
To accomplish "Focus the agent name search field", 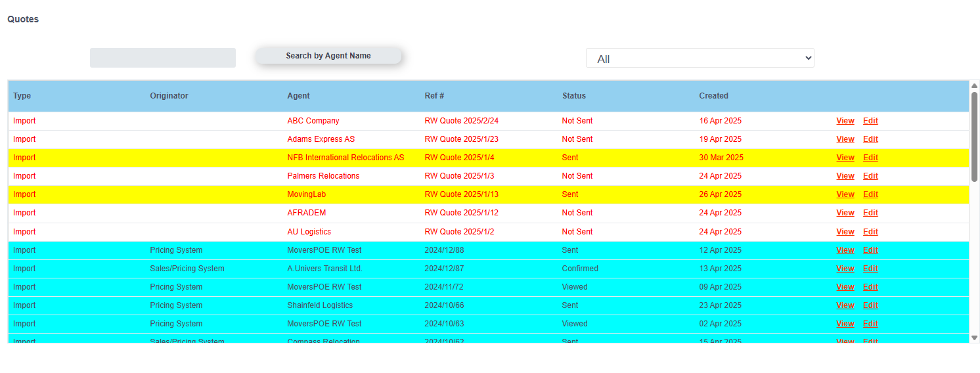I will [163, 58].
